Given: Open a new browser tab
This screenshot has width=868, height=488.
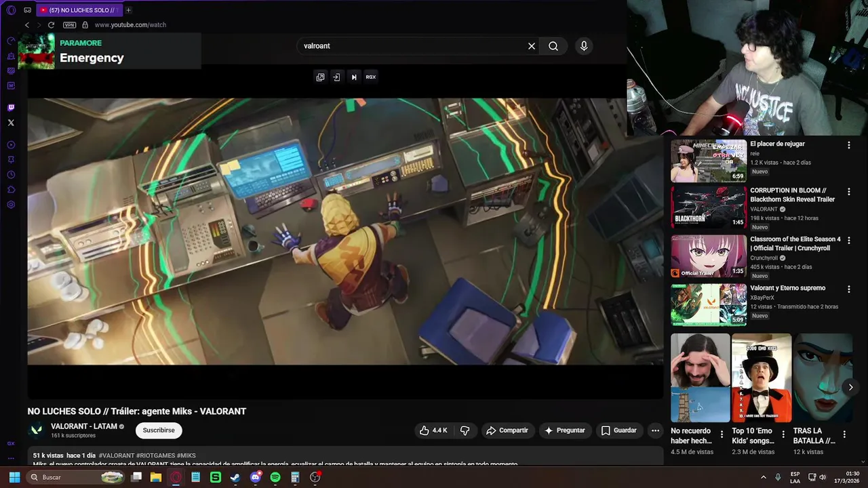Looking at the screenshot, I should 128,10.
